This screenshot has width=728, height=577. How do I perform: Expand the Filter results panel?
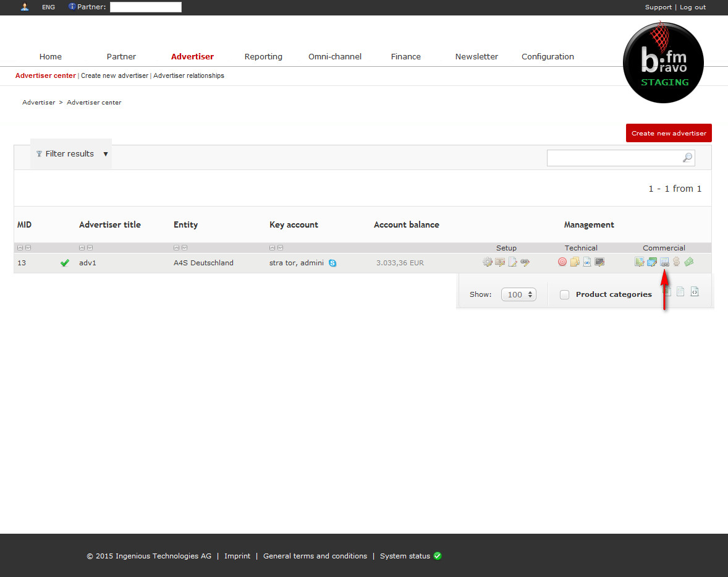(72, 154)
